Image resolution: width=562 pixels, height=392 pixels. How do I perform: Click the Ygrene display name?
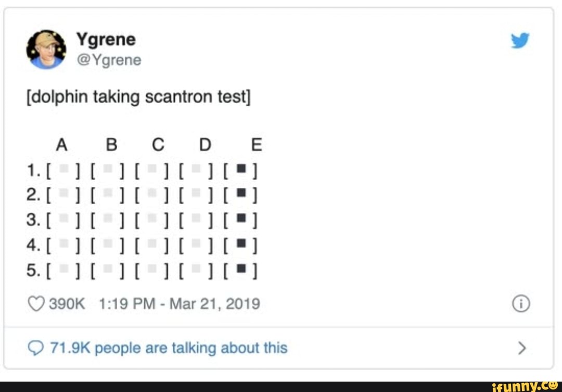pyautogui.click(x=106, y=39)
